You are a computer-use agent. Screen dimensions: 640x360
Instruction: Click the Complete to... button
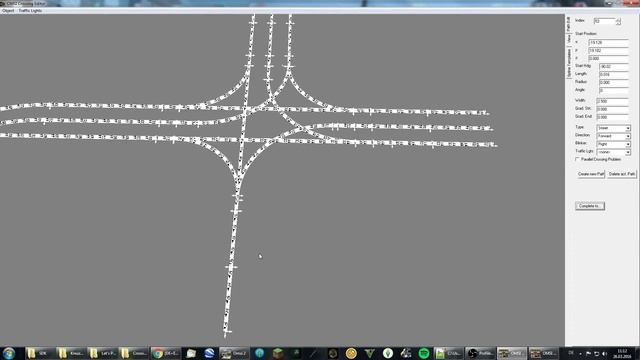[590, 206]
